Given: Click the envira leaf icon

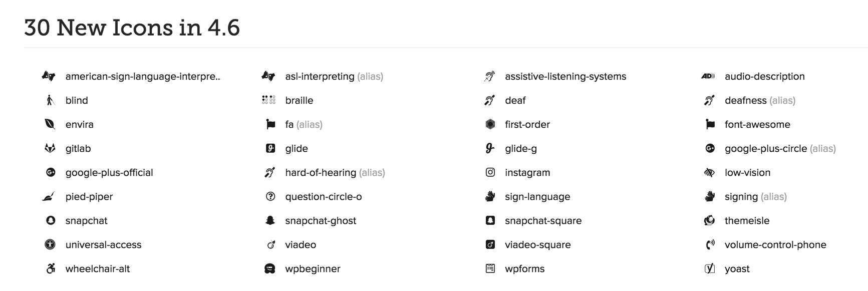Looking at the screenshot, I should coord(50,124).
